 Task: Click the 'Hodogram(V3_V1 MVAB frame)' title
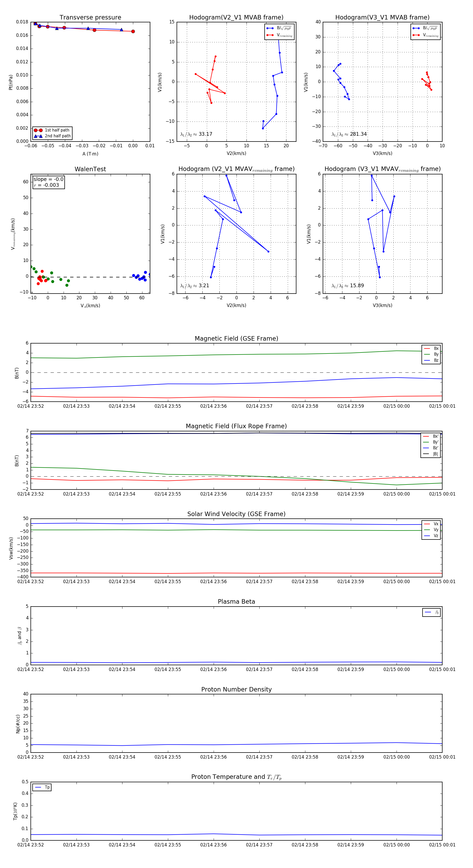tap(382, 18)
